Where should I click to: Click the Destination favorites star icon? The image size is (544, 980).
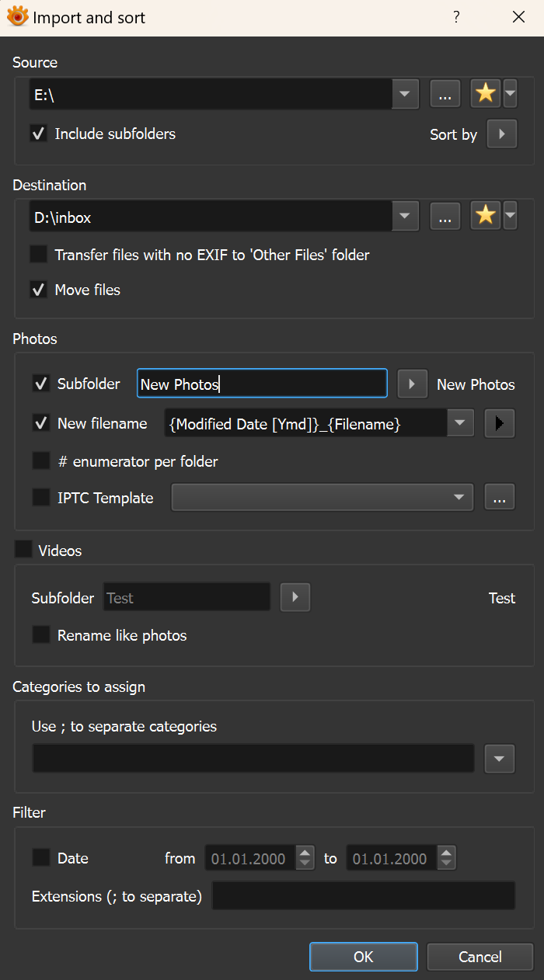coord(486,217)
